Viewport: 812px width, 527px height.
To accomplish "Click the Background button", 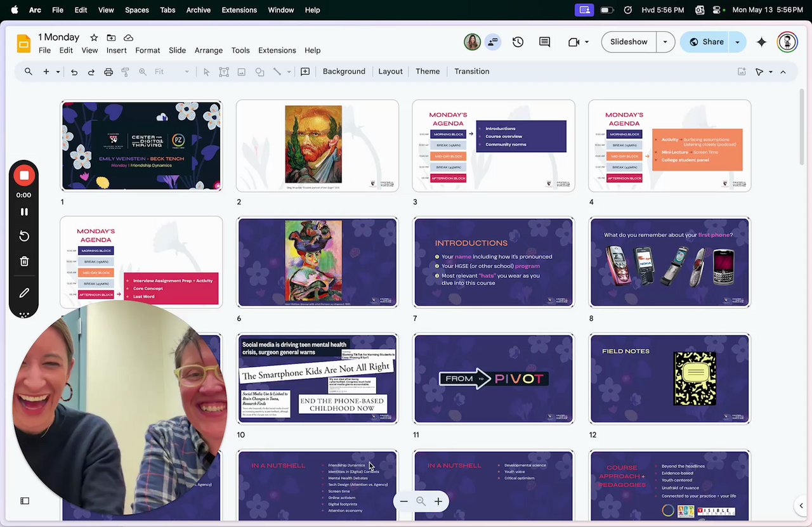I will click(x=344, y=72).
